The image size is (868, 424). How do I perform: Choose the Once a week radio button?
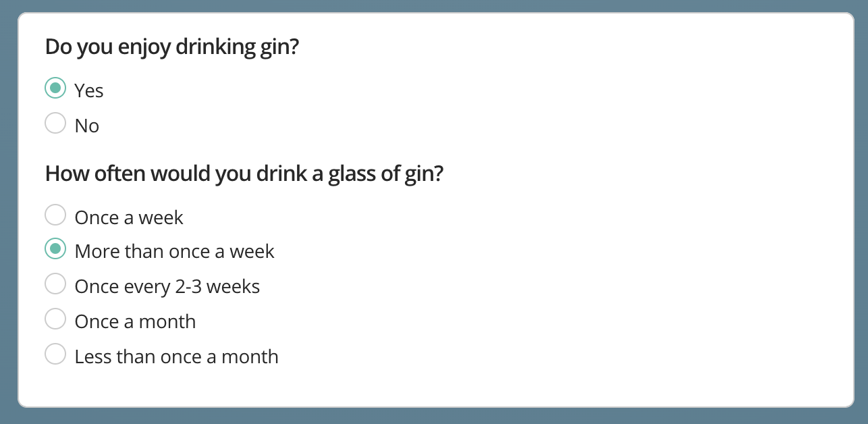point(55,215)
